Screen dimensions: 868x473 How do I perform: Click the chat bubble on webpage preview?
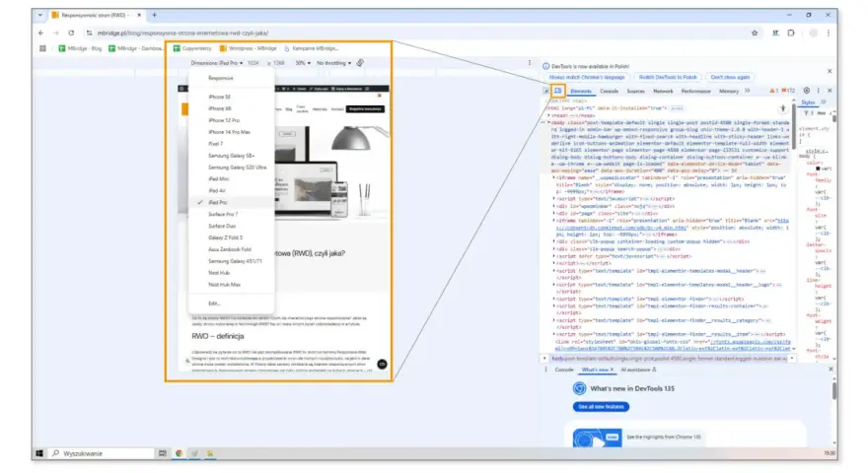[x=382, y=364]
